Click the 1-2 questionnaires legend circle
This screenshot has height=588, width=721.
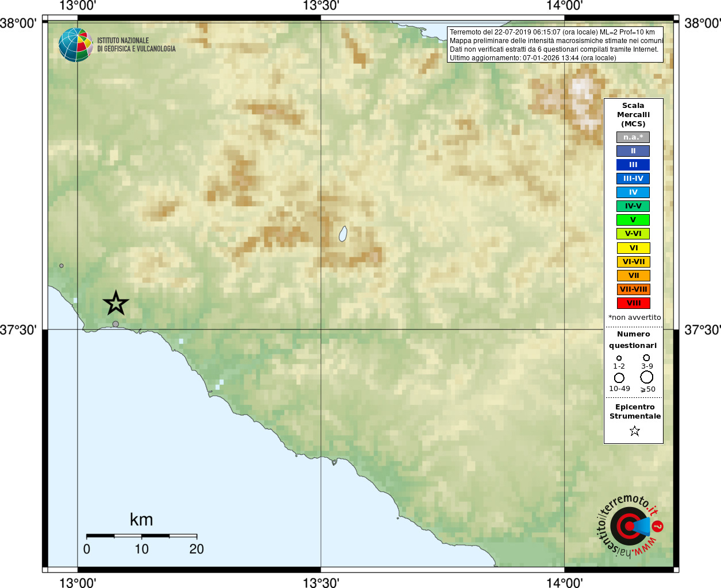(619, 358)
